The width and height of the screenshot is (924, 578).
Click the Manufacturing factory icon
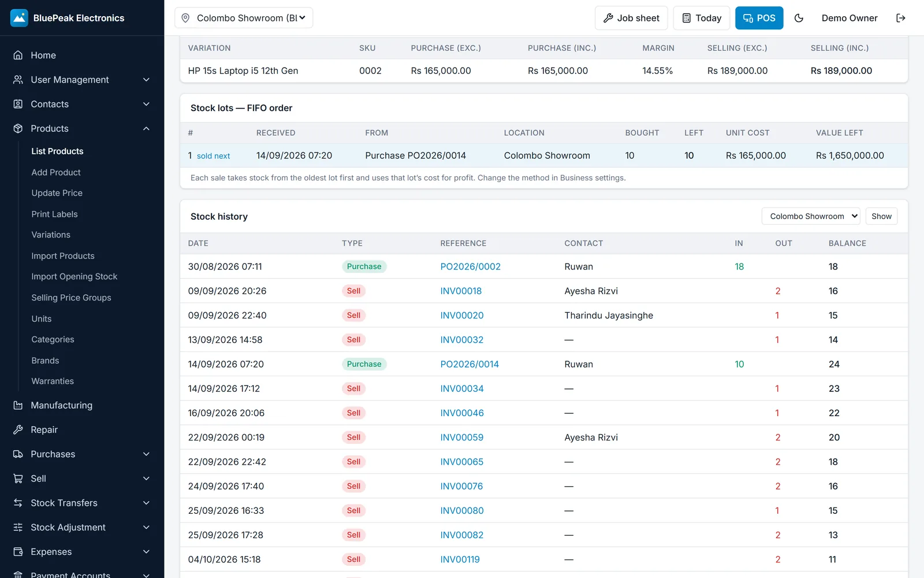point(18,405)
